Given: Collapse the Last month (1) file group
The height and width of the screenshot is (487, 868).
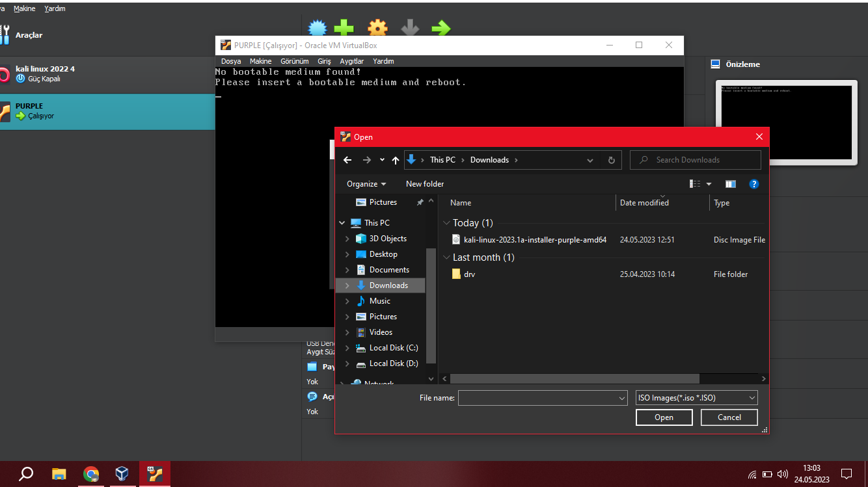Looking at the screenshot, I should (x=446, y=257).
